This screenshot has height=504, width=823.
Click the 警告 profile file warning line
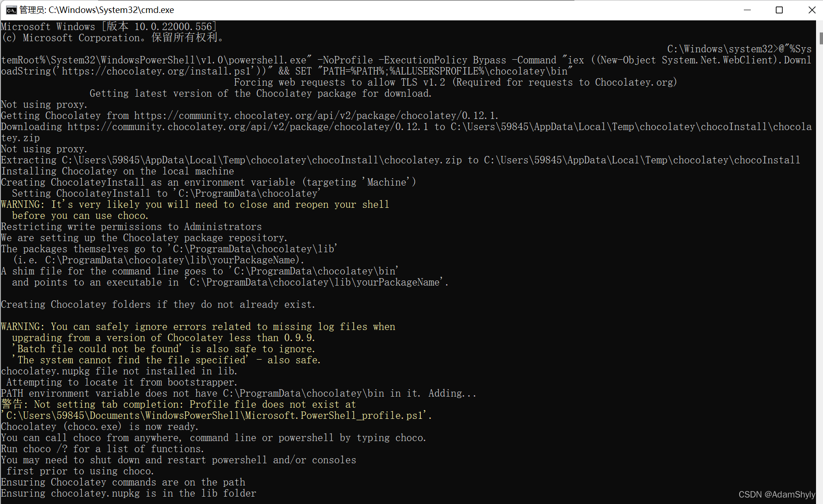click(x=178, y=404)
